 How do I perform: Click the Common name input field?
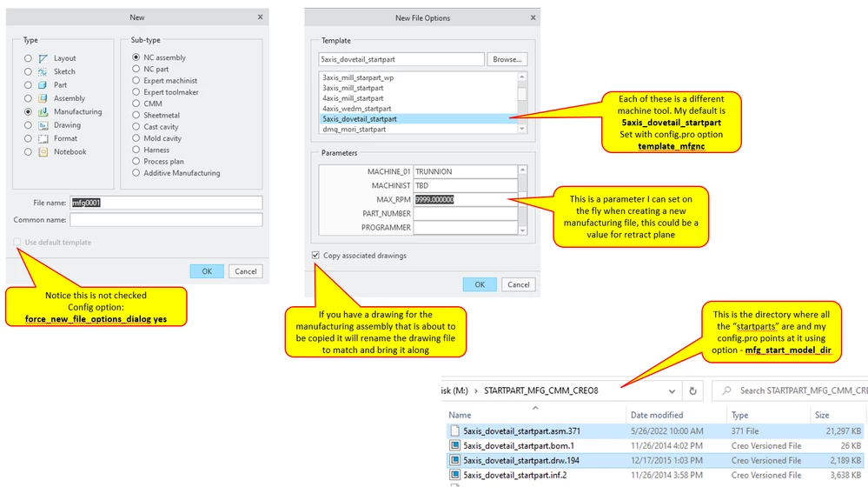click(166, 220)
